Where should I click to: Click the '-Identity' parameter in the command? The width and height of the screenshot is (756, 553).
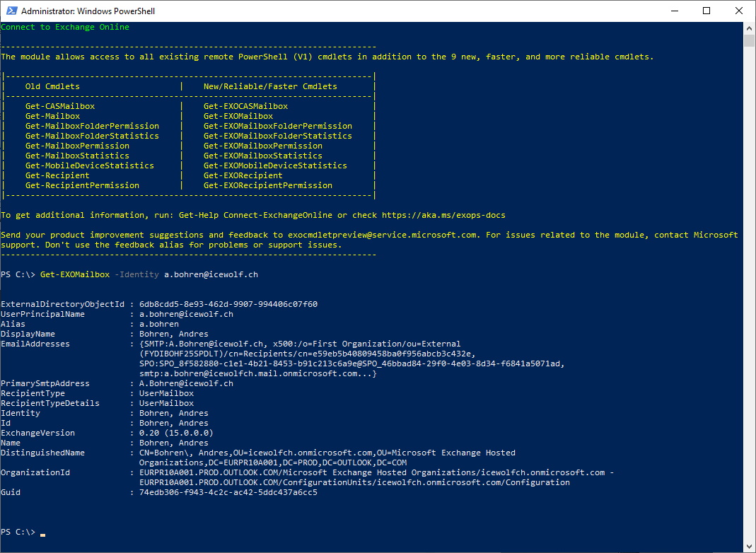tap(137, 274)
